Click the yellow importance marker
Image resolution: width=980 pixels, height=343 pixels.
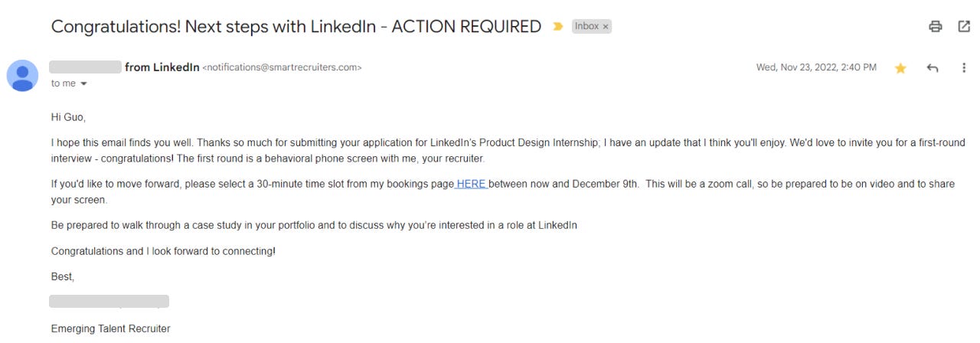pyautogui.click(x=557, y=27)
